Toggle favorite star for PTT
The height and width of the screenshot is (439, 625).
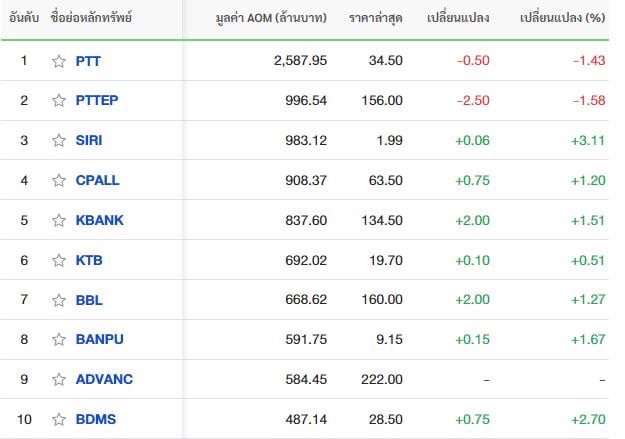59,61
